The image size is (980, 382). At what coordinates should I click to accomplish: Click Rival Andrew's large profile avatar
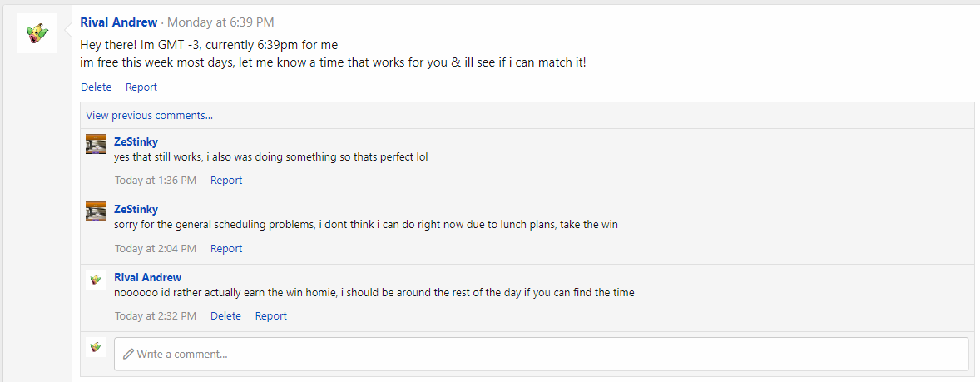[37, 33]
